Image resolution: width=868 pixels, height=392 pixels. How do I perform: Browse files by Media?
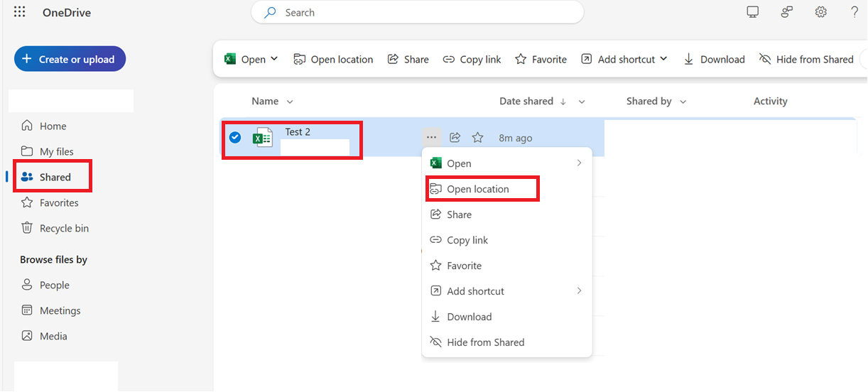coord(45,336)
